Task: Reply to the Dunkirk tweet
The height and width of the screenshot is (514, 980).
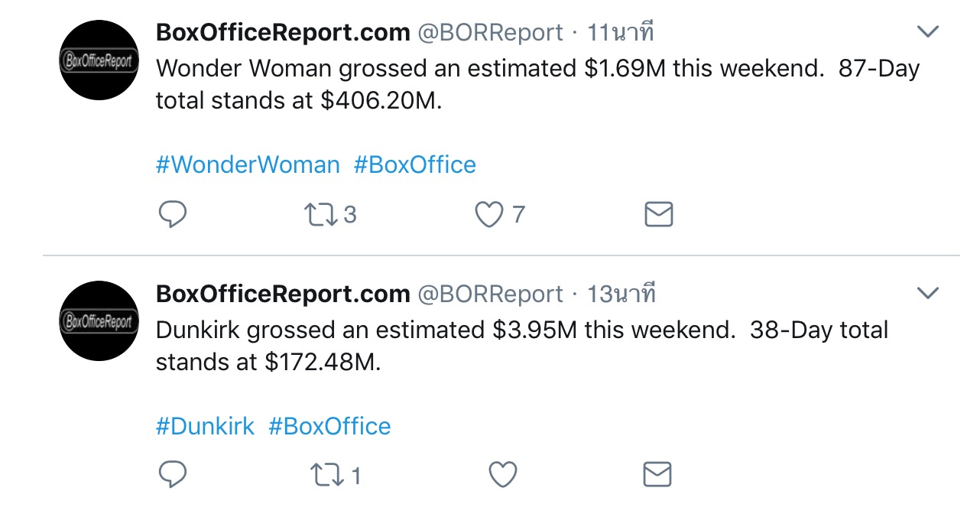Action: pos(173,475)
